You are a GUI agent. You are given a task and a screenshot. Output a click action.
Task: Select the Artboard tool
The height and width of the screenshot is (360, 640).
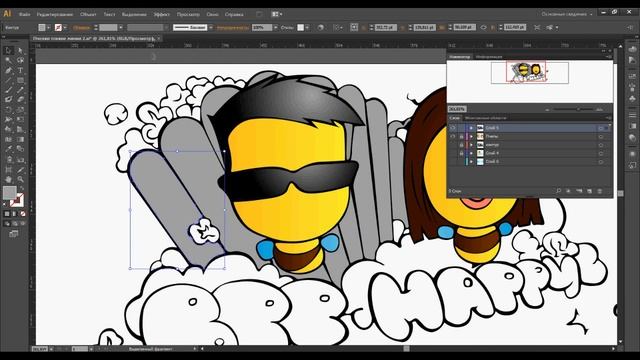coord(8,169)
